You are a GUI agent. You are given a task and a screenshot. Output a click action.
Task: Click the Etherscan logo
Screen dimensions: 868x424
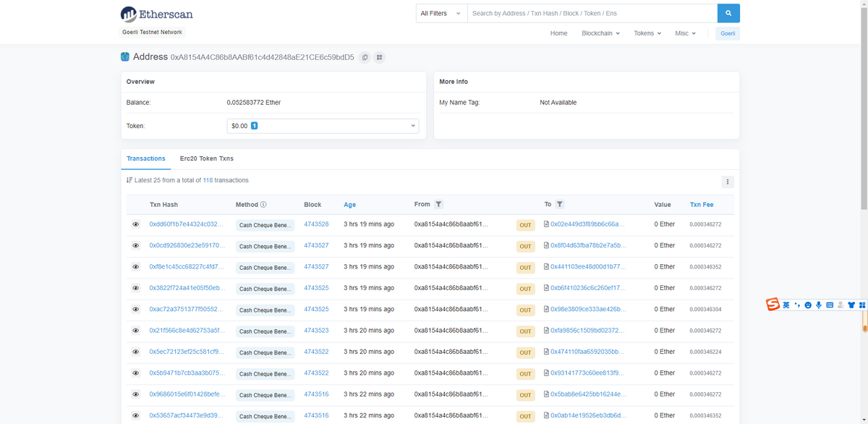tap(157, 14)
